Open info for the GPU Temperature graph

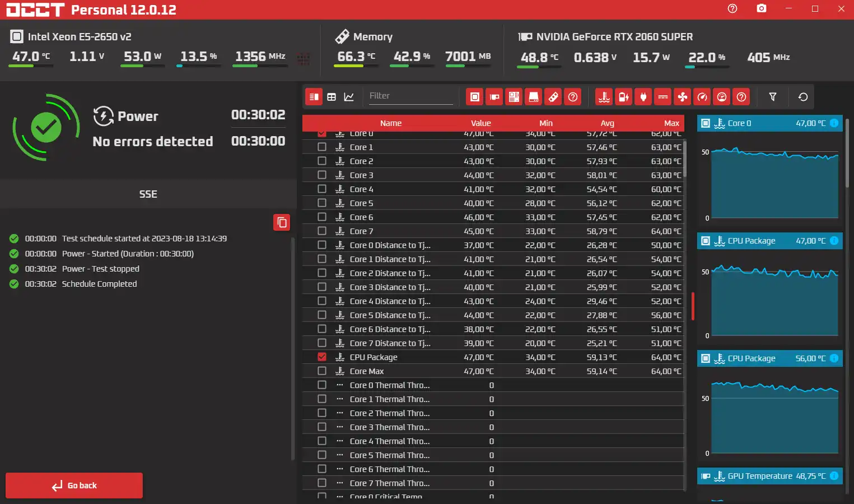pos(834,476)
